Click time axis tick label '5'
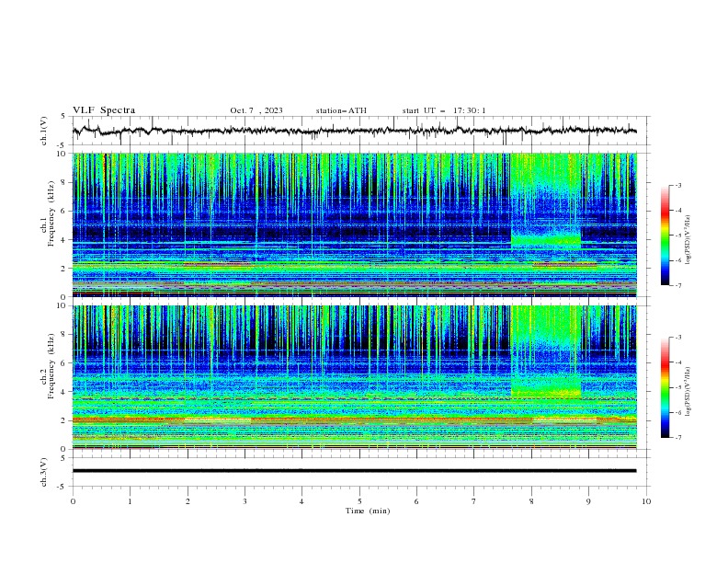The image size is (728, 563). click(359, 501)
